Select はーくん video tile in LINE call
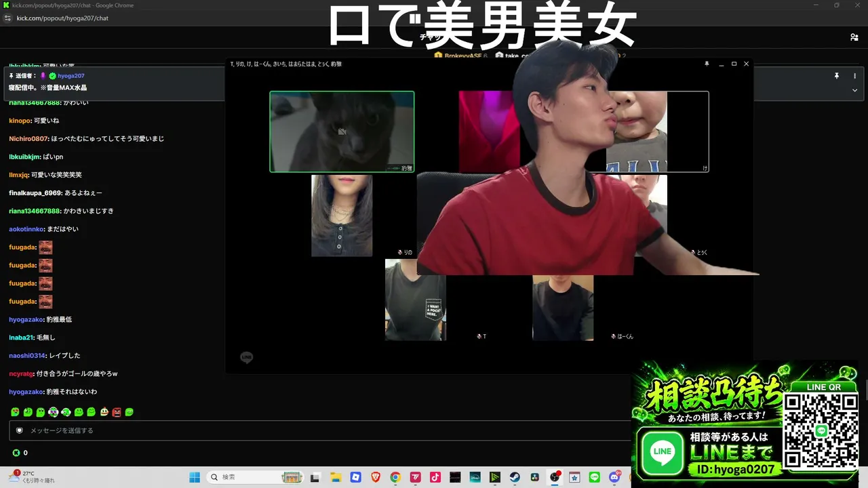The image size is (868, 488). point(563,308)
